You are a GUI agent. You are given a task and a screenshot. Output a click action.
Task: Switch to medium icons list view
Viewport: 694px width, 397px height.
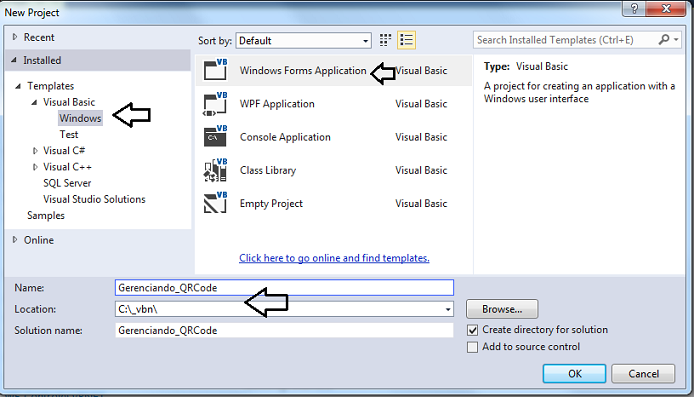(x=406, y=40)
